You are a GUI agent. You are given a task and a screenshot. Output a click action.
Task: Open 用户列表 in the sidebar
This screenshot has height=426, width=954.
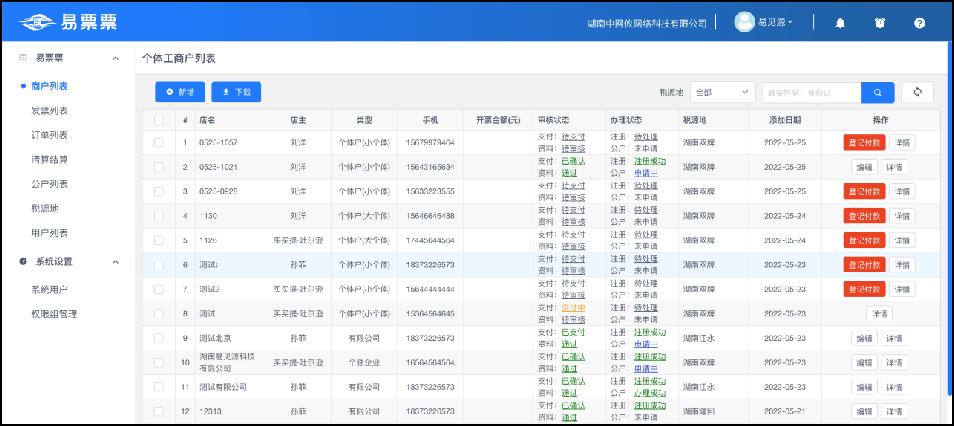49,232
